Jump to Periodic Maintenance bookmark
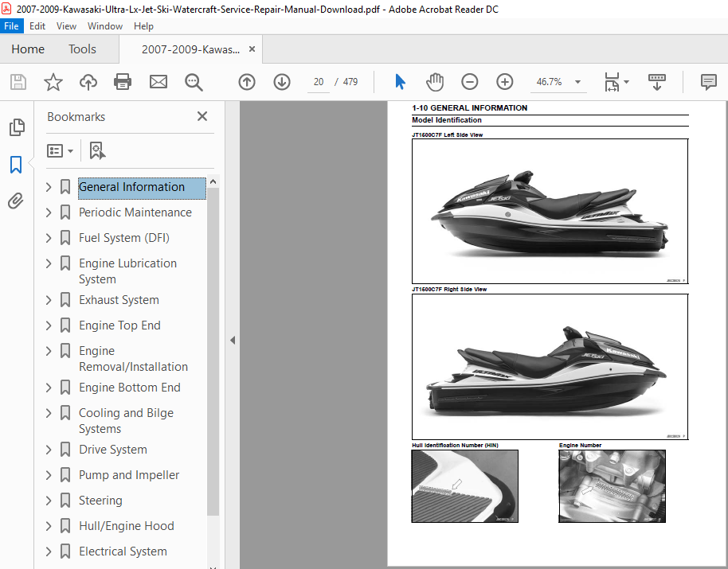 click(x=135, y=212)
